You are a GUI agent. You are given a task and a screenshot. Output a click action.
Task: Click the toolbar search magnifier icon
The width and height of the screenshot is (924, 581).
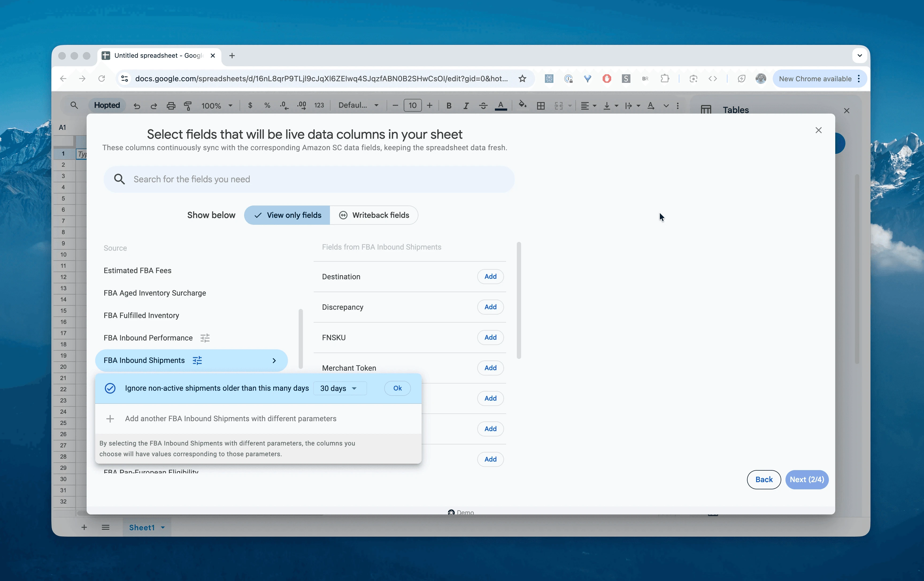point(74,105)
